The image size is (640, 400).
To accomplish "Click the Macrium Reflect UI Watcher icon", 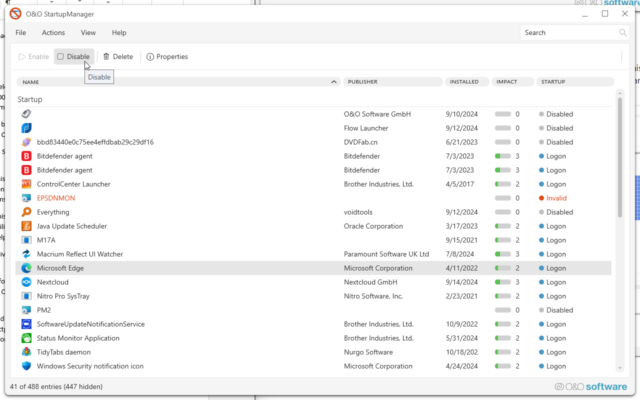I will (x=27, y=254).
